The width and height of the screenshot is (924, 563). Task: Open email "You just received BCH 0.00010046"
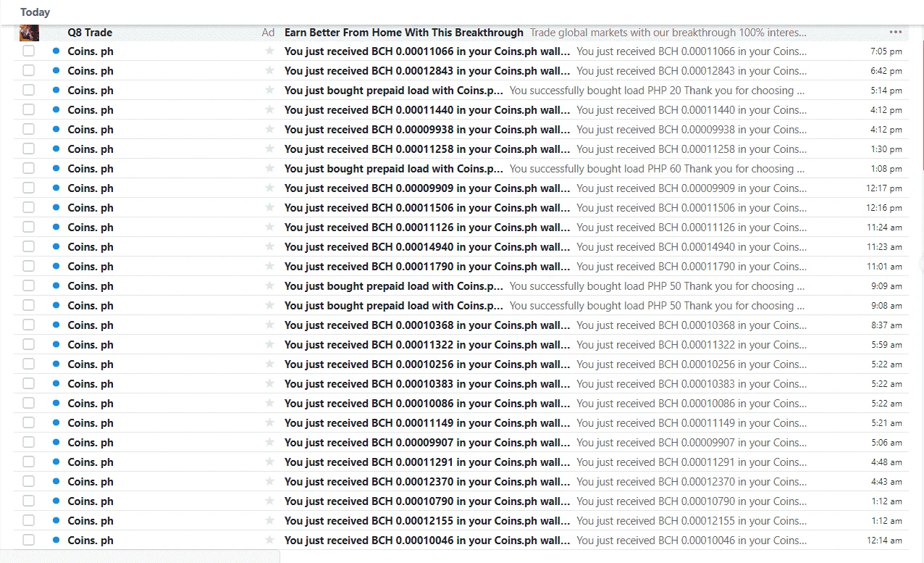point(427,541)
